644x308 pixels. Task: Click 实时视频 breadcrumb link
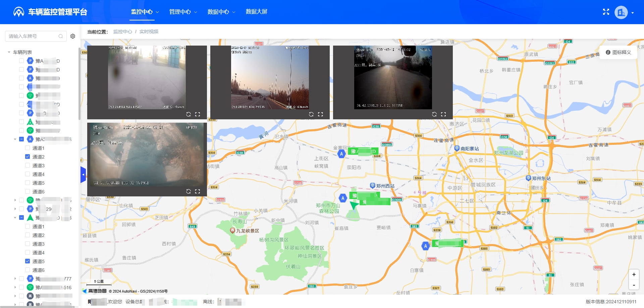point(149,32)
